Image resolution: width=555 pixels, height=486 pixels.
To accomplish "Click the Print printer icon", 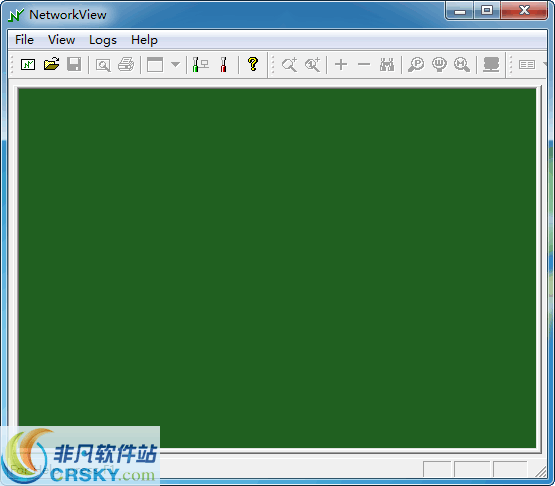I will tap(126, 64).
